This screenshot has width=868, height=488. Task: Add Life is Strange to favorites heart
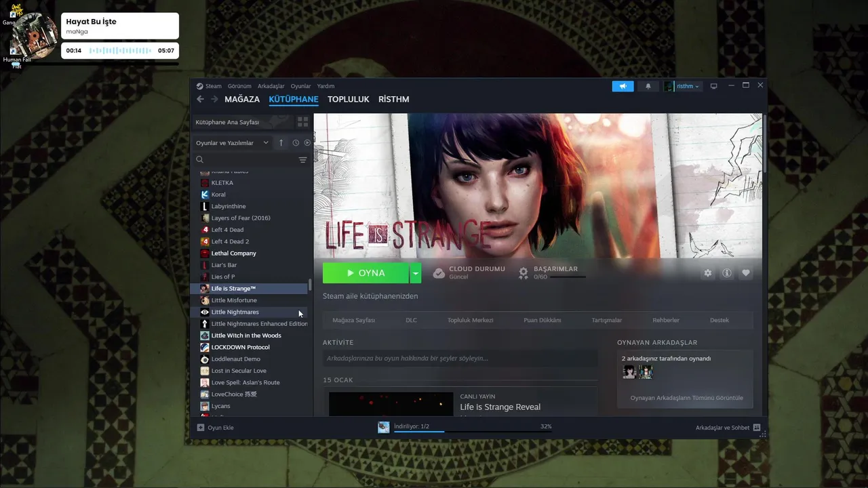pos(746,273)
